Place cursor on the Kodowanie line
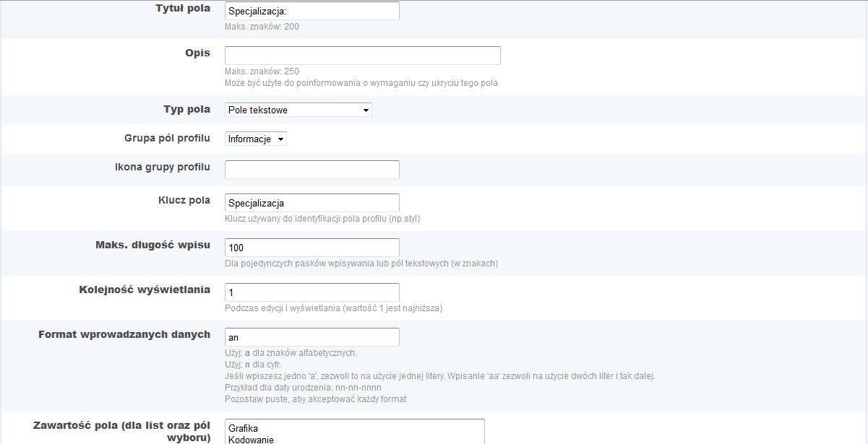868x444 pixels. 251,439
